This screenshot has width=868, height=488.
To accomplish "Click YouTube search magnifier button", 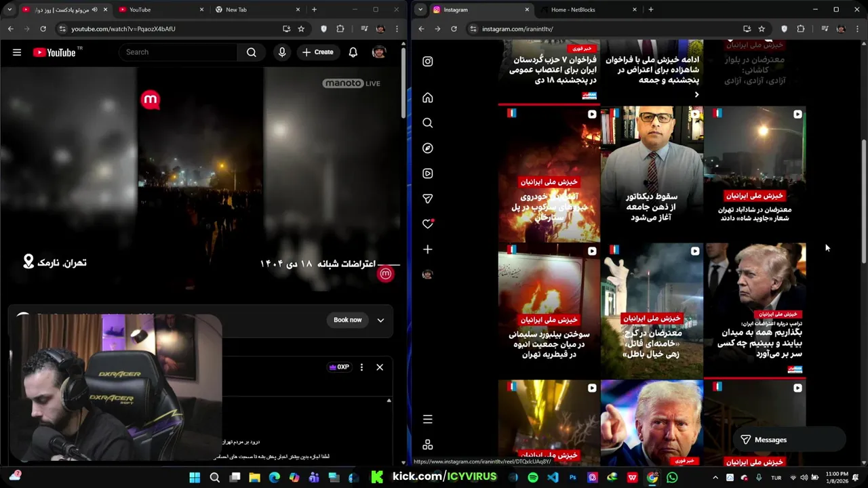I will coord(252,52).
